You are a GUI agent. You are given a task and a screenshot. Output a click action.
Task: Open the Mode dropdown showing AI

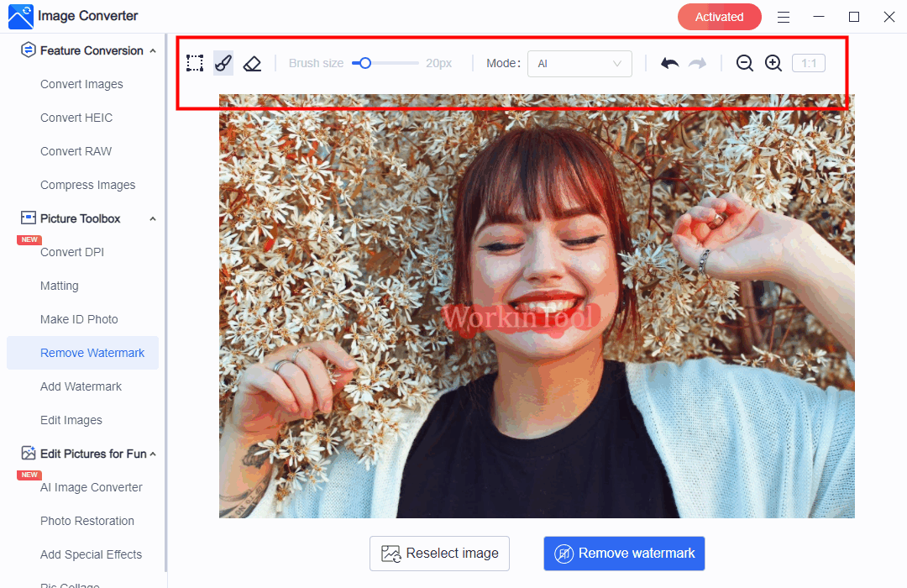point(579,64)
